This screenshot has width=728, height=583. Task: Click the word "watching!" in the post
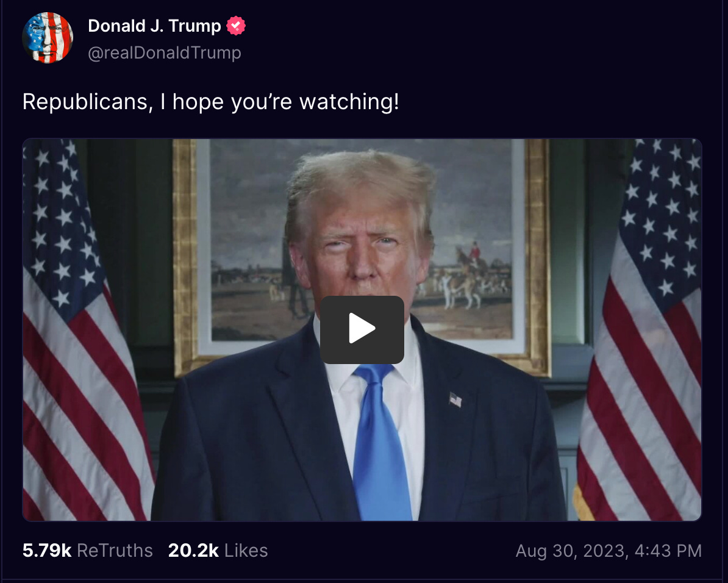(349, 102)
